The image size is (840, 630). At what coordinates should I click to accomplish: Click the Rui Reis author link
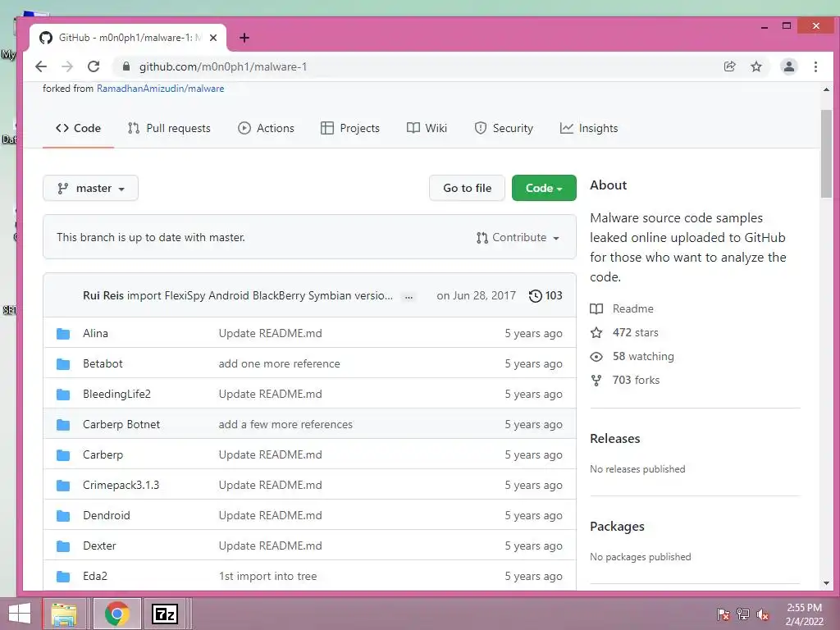[x=103, y=295]
